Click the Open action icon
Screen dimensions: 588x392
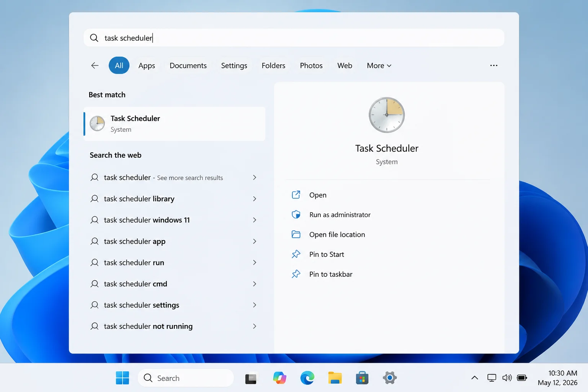point(296,195)
